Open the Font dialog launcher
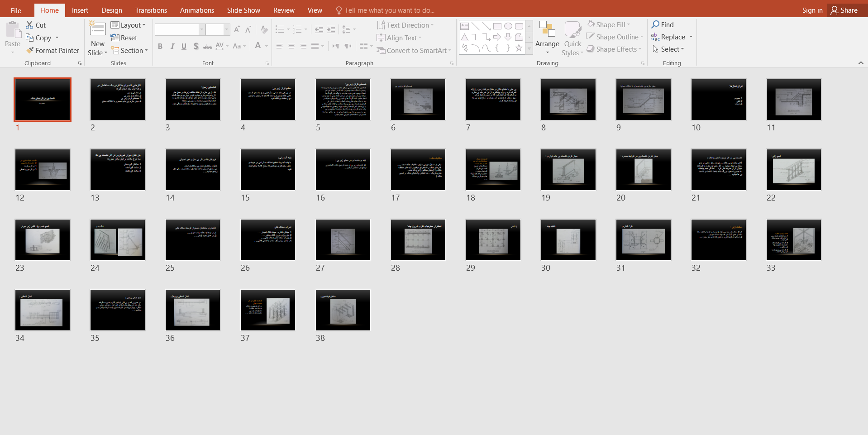Screen dimensions: 868x435 point(267,63)
